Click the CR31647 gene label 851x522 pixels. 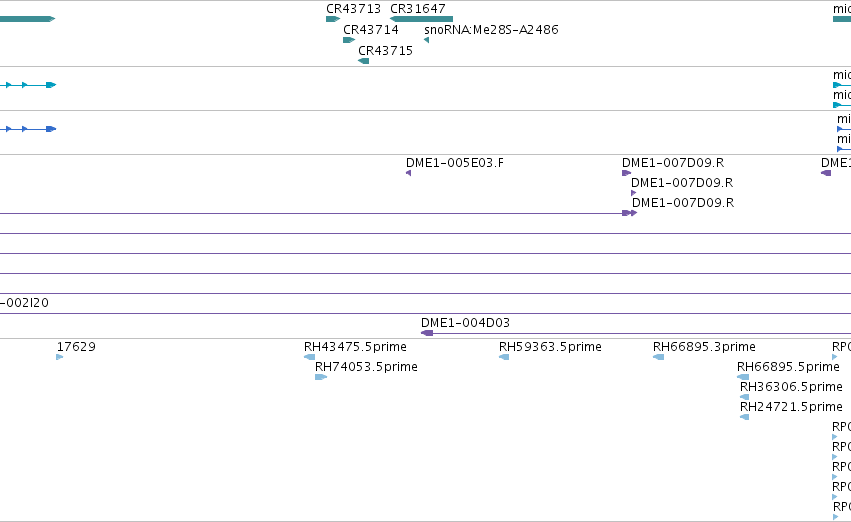coord(418,9)
